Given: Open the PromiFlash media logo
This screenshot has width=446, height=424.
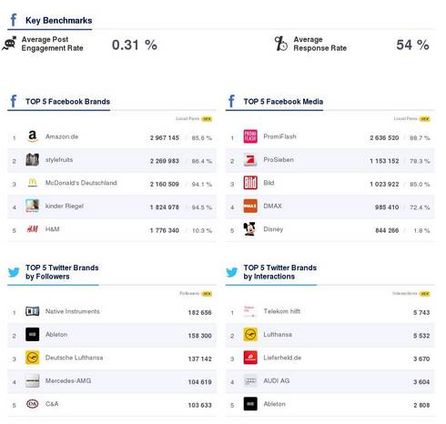Looking at the screenshot, I should (250, 136).
